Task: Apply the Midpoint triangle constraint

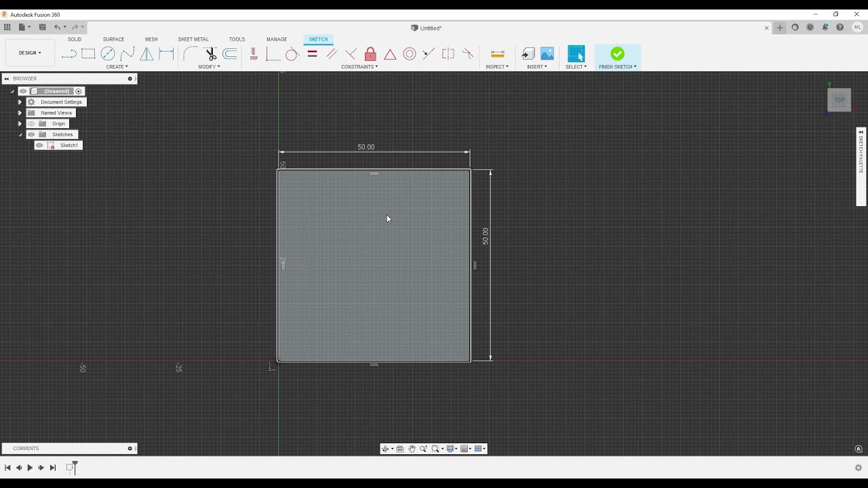Action: (390, 54)
